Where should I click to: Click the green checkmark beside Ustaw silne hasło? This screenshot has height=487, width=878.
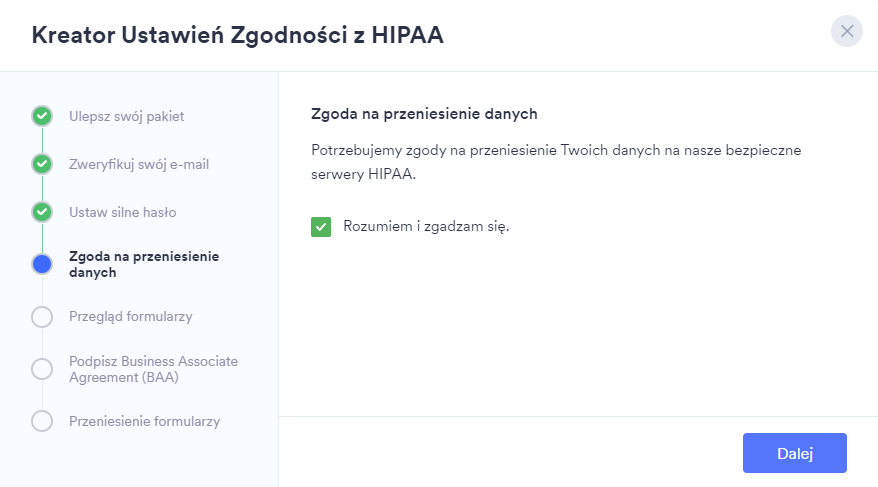tap(42, 212)
